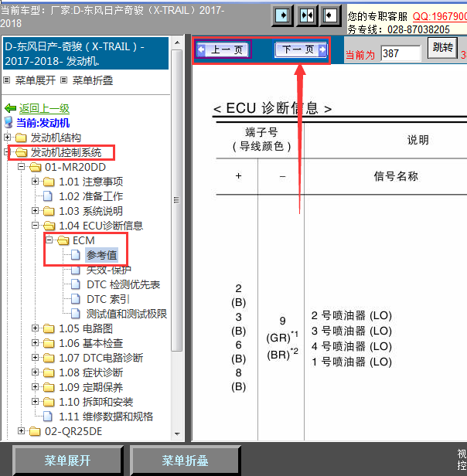Viewport: 467px width, 476px height.
Task: Click the 02-QR25DE folder icon
Action: [x=35, y=431]
